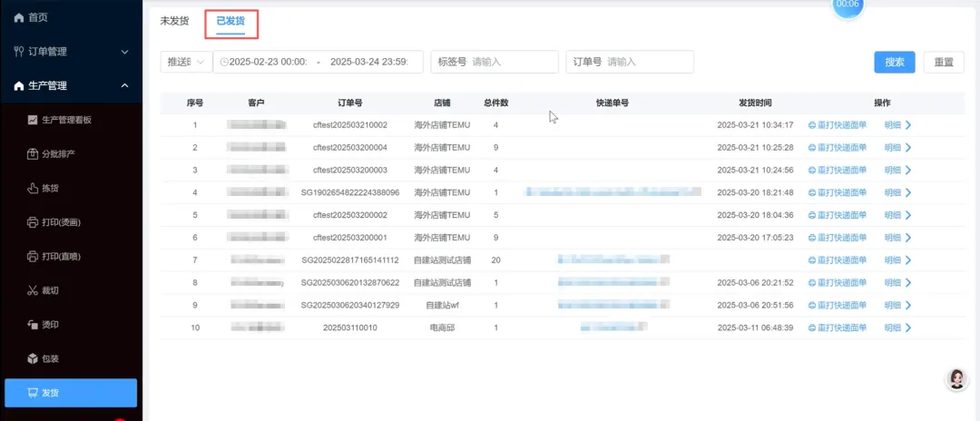Image resolution: width=980 pixels, height=421 pixels.
Task: Click the 订单号 input field
Action: [x=648, y=62]
